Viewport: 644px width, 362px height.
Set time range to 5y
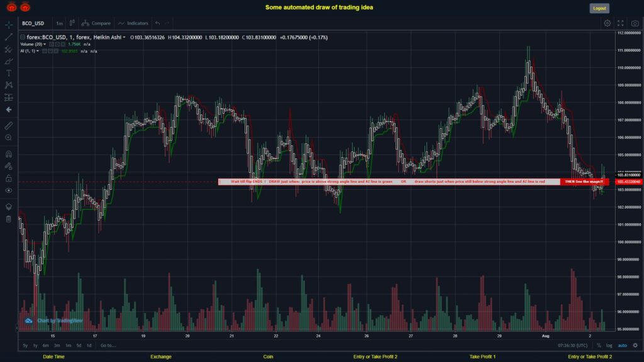click(25, 346)
